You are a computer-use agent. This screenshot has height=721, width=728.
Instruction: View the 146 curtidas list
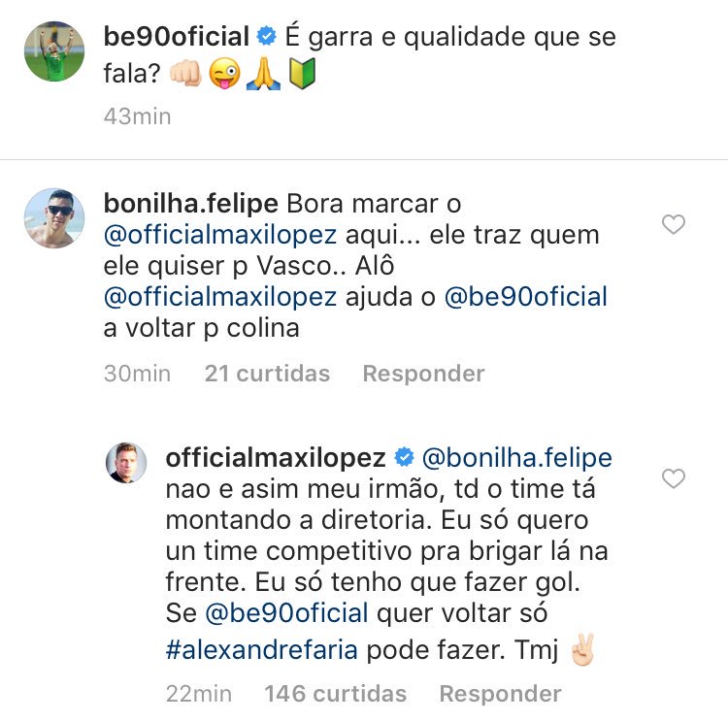coord(336,694)
